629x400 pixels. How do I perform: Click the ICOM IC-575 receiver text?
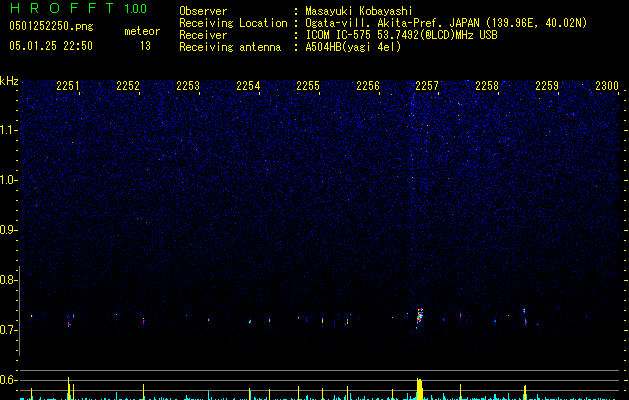[x=401, y=35]
